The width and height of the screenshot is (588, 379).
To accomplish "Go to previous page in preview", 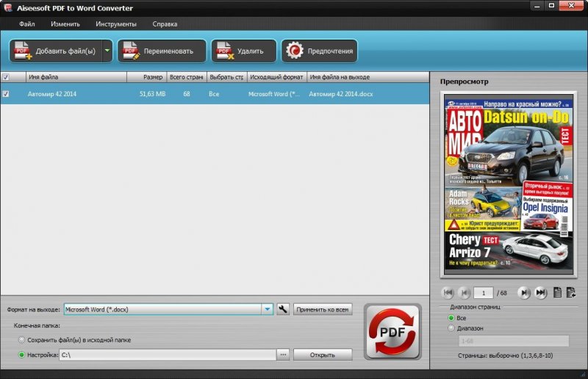I will [465, 293].
